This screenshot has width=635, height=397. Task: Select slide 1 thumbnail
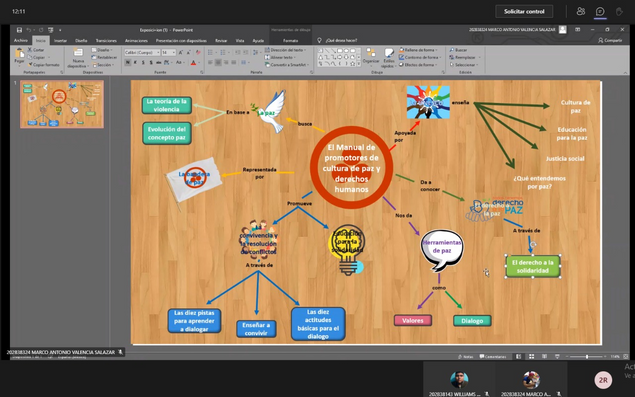coord(62,104)
